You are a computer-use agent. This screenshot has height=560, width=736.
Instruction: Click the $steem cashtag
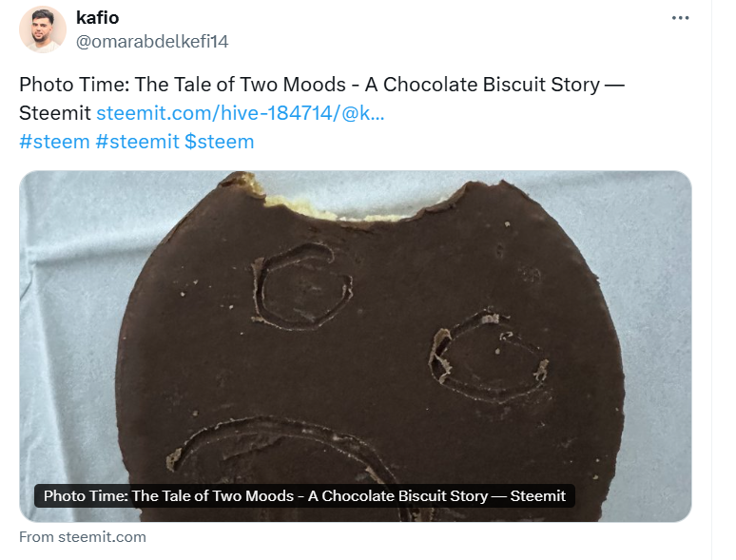[x=220, y=142]
